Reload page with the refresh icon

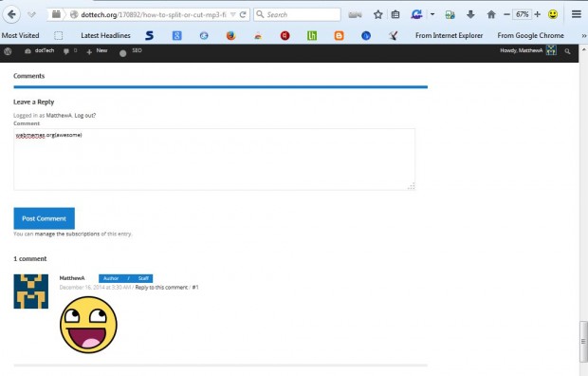[243, 14]
